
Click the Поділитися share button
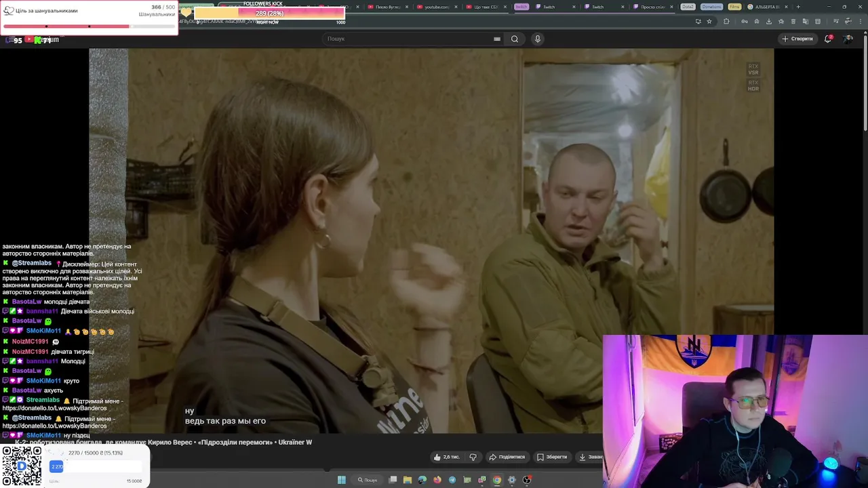[507, 457]
